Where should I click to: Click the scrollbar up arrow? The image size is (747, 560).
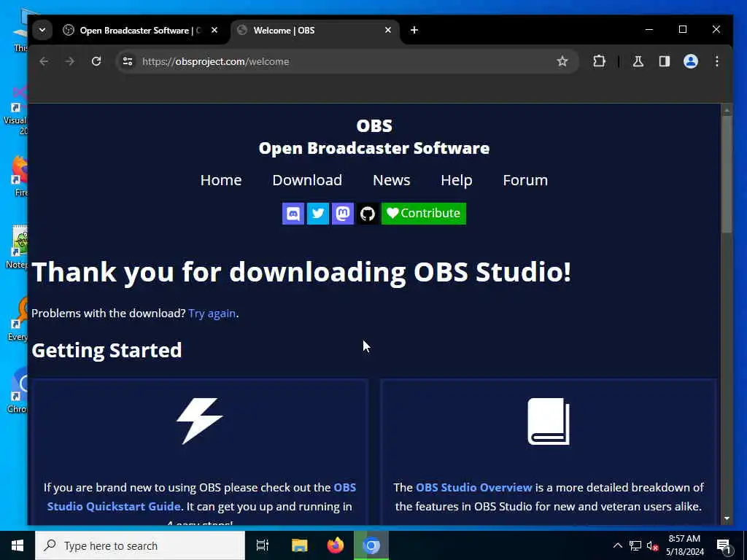(727, 110)
